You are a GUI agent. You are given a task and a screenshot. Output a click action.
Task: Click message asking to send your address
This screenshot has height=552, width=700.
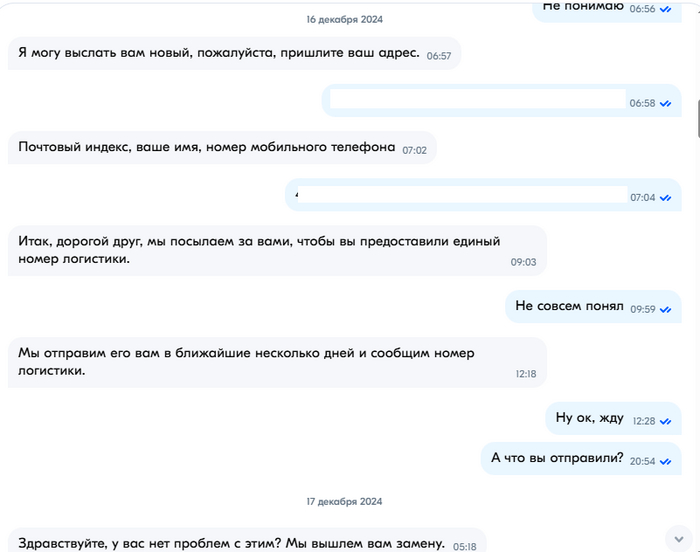[219, 53]
